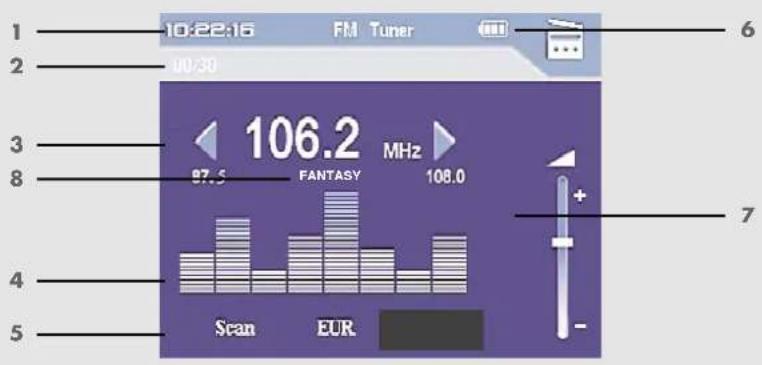
Task: Click the clock showing 10:22:16
Action: tap(209, 31)
